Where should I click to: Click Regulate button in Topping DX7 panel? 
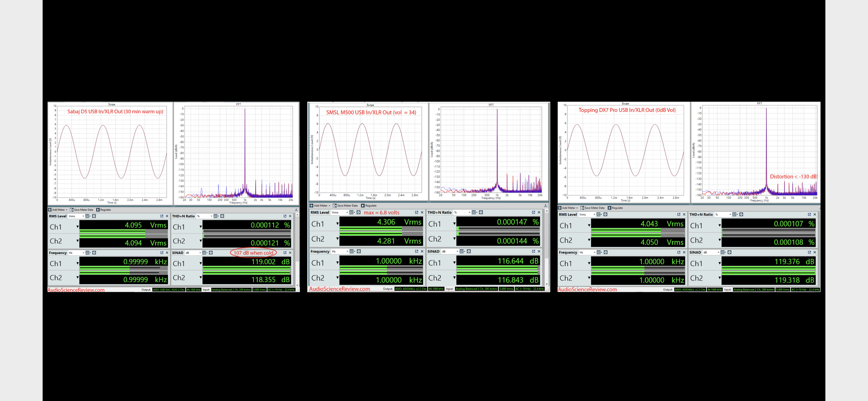615,208
